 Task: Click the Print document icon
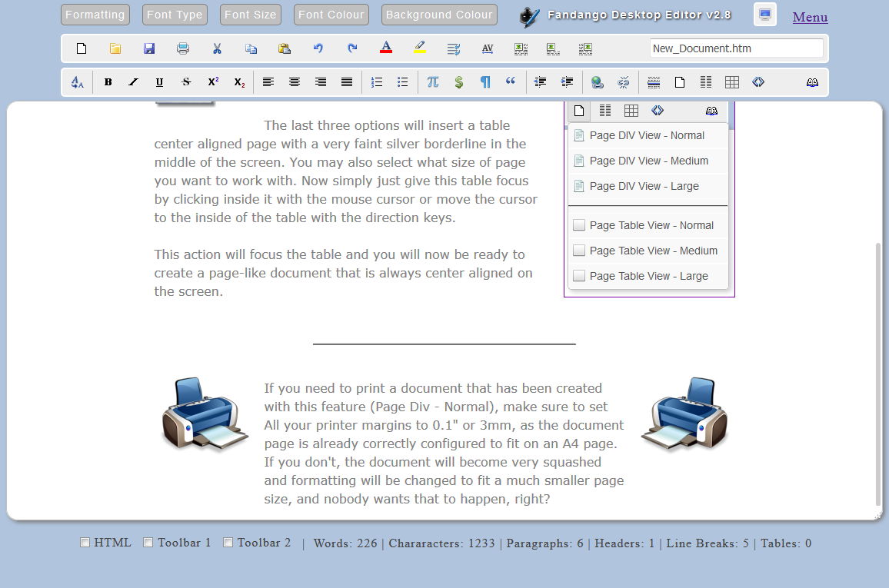tap(184, 48)
